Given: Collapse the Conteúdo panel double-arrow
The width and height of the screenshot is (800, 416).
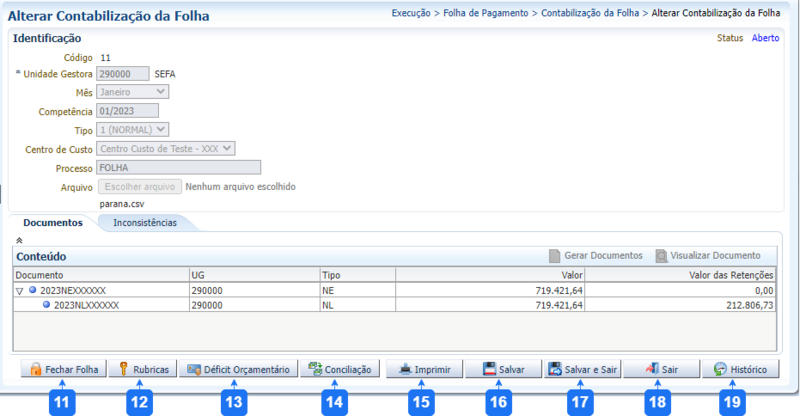Looking at the screenshot, I should pos(20,242).
